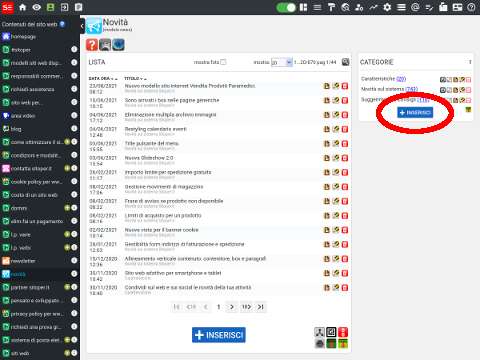Edit the 'Title pulsante del menu' row
Viewport: 480px width, 360px height.
coord(336,143)
